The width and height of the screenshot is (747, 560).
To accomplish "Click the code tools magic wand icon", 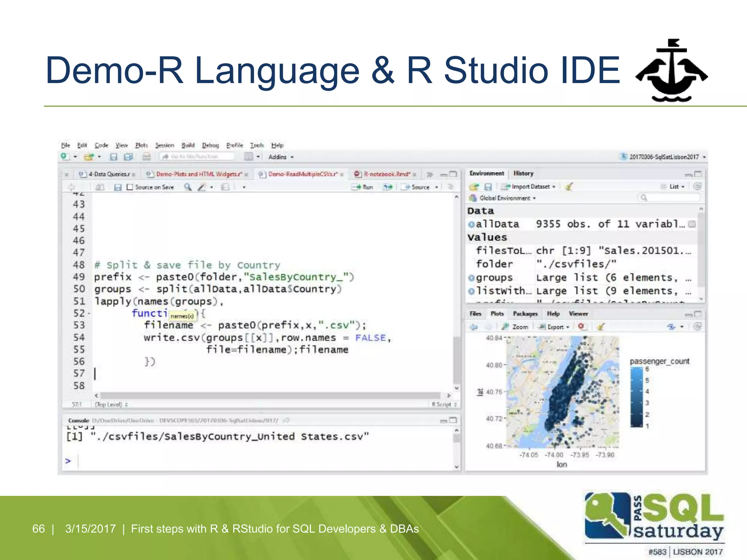I will pyautogui.click(x=201, y=187).
